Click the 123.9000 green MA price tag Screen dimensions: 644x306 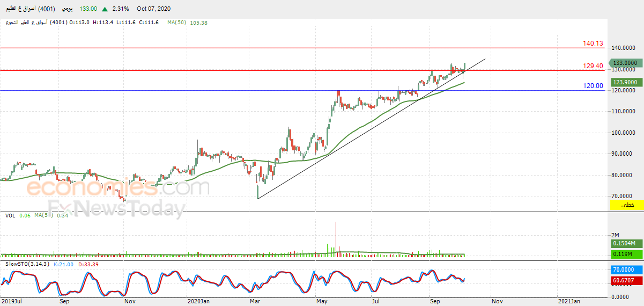[627, 82]
